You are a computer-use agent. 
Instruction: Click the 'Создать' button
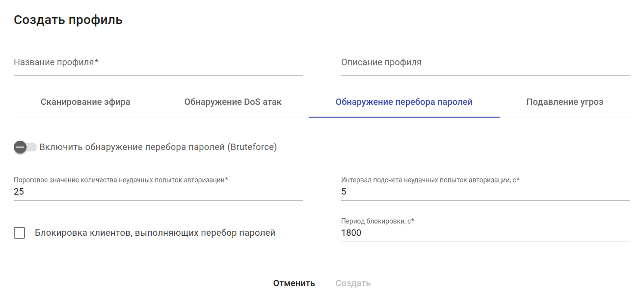tap(353, 283)
